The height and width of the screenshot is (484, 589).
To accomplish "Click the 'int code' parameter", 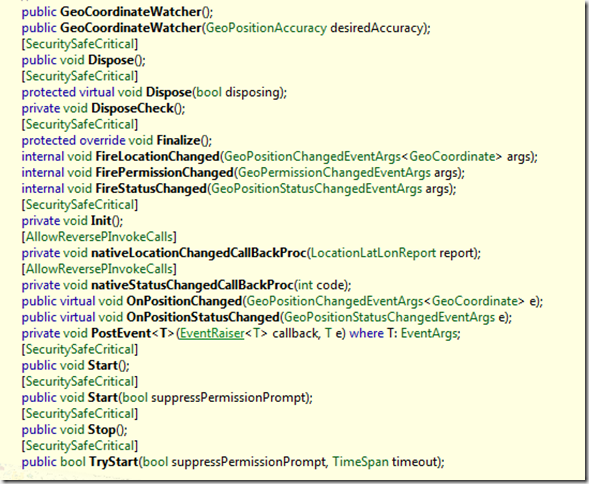I will (x=321, y=285).
